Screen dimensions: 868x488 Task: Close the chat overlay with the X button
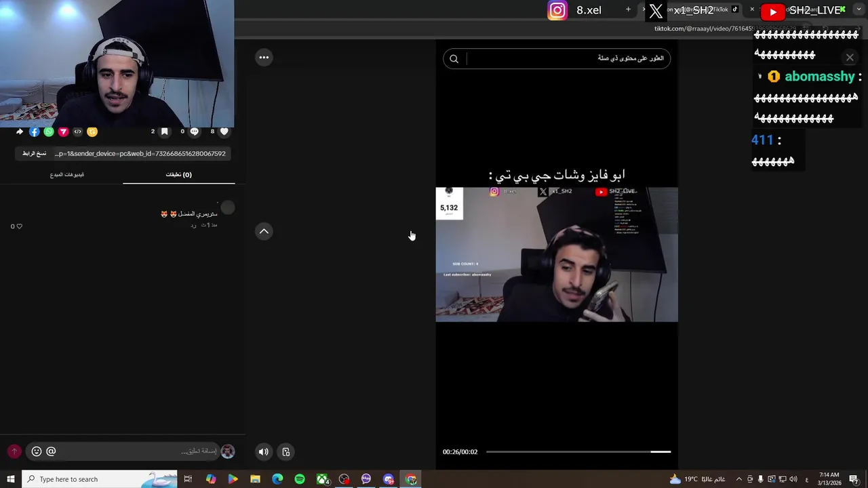click(850, 58)
